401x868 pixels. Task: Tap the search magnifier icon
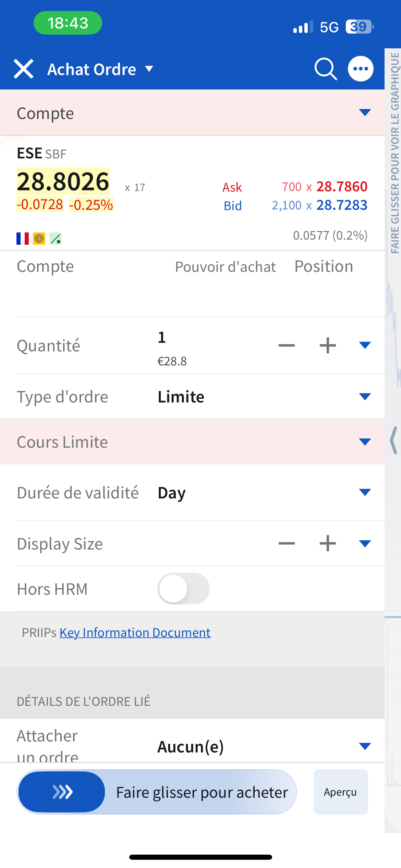(325, 69)
